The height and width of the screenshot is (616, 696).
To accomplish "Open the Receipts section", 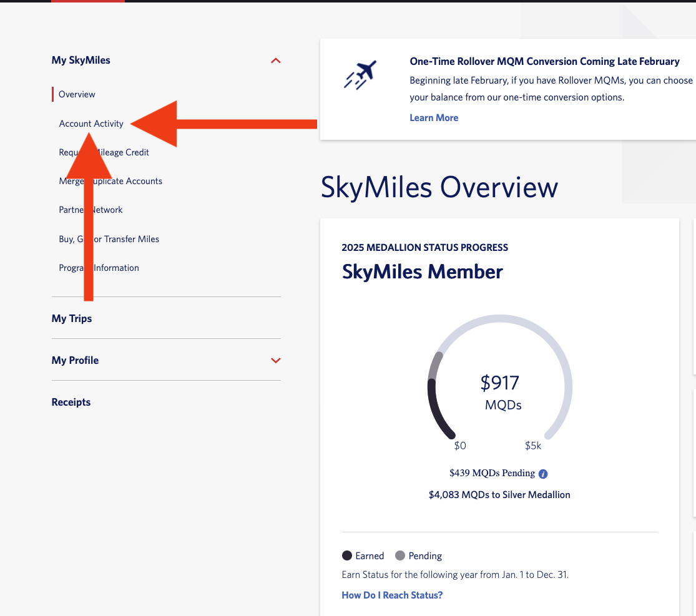I will pyautogui.click(x=71, y=402).
